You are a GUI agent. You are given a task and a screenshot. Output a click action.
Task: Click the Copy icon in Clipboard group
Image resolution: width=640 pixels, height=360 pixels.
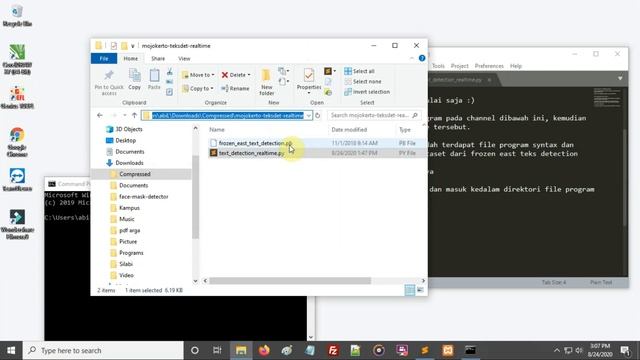point(134,79)
